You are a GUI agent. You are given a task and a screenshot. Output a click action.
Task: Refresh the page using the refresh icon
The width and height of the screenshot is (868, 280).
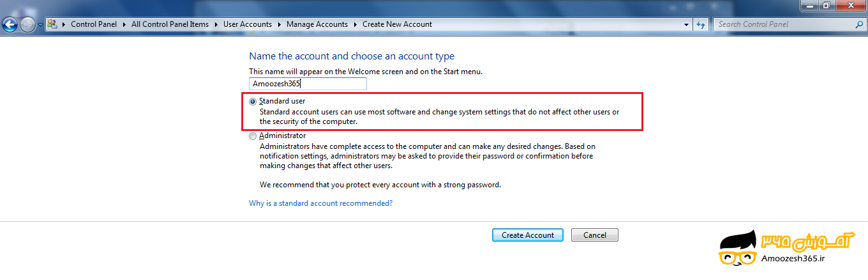click(x=701, y=24)
